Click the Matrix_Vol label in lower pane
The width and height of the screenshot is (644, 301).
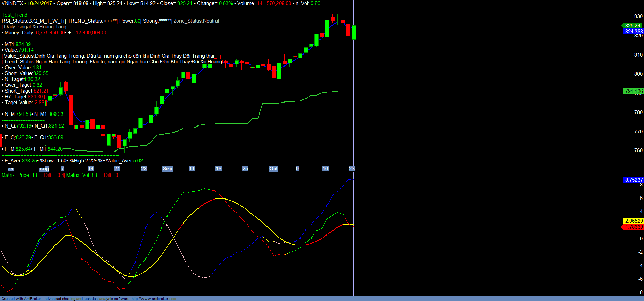pos(78,175)
